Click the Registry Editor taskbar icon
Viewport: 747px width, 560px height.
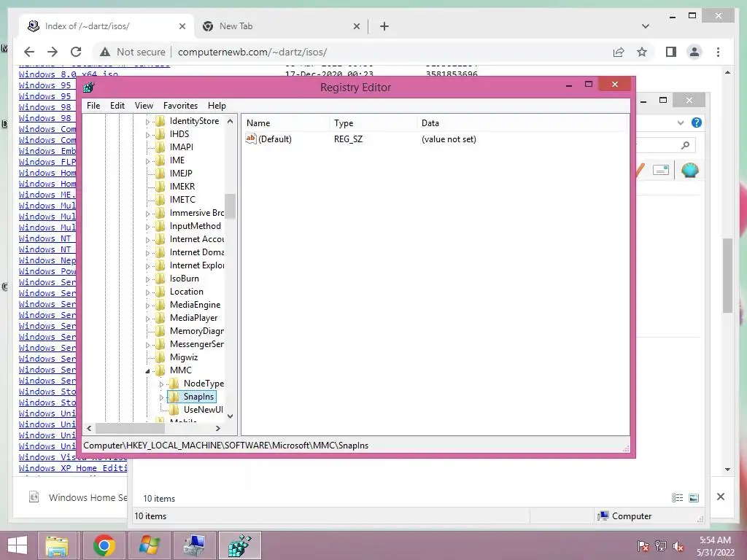[x=239, y=545]
